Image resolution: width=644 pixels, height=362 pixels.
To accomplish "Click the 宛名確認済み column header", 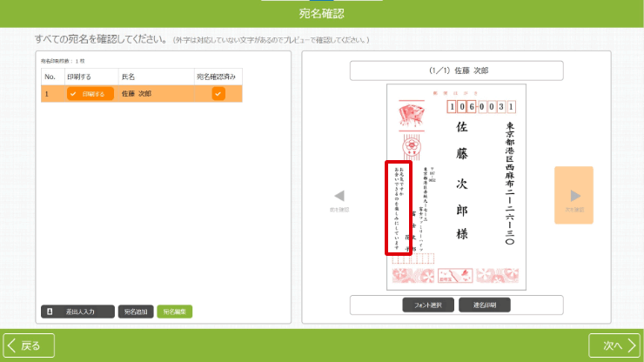I will coord(218,77).
